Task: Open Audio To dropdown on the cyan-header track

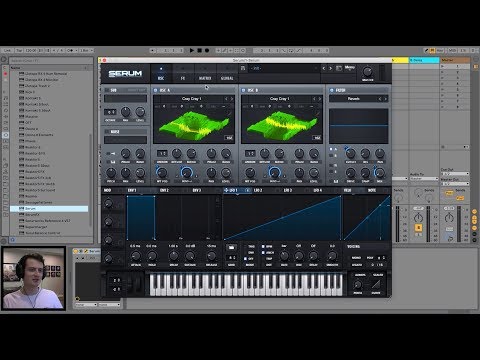Action: (x=423, y=179)
